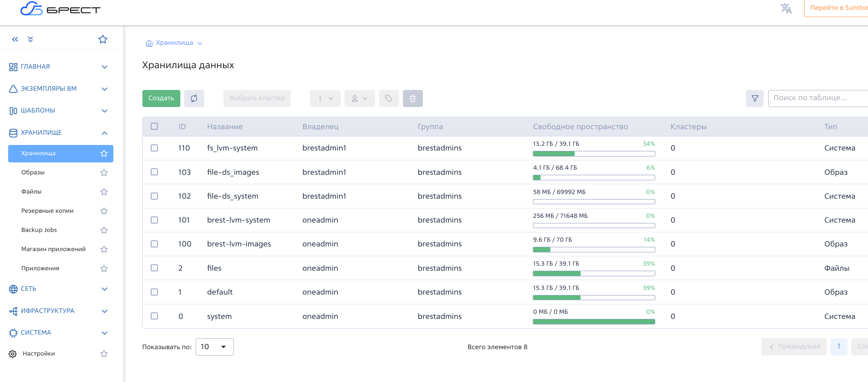Check the brest-lvm-images row checkbox
Image resolution: width=868 pixels, height=382 pixels.
[x=154, y=244]
